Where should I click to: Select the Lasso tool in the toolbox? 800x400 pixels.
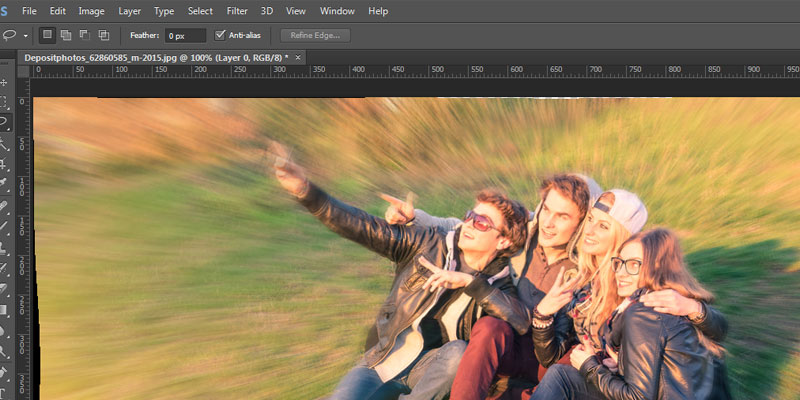4,122
